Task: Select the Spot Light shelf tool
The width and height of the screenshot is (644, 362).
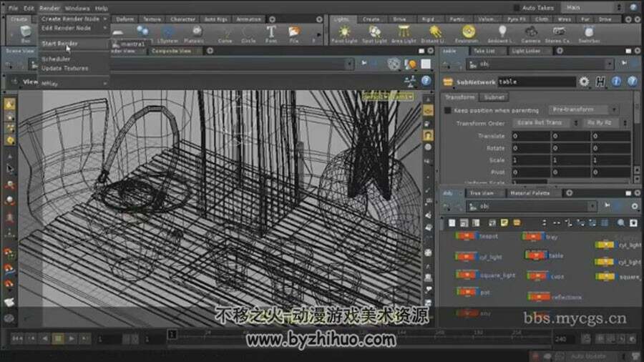Action: coord(374,34)
